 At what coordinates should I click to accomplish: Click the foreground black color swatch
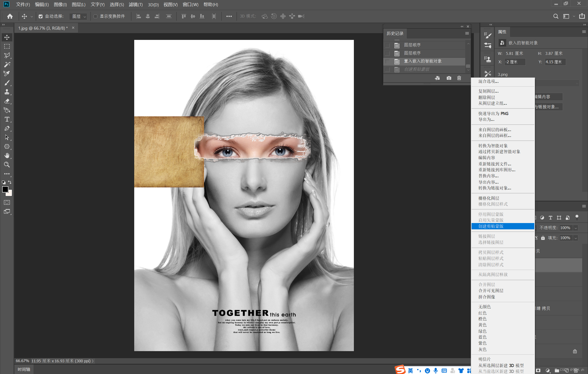5,189
